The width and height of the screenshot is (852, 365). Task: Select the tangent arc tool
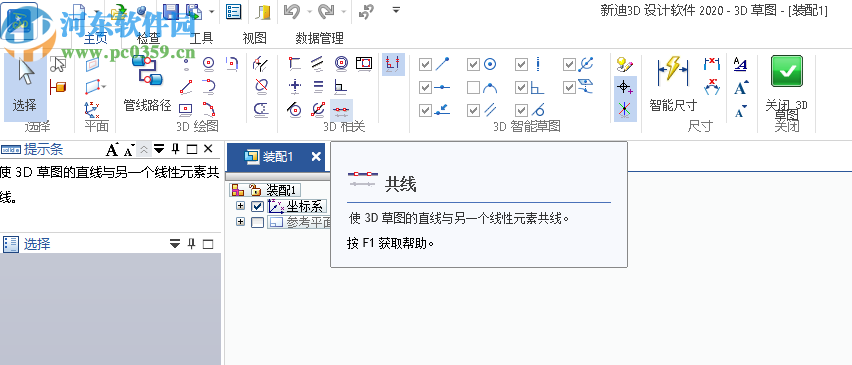coord(209,86)
